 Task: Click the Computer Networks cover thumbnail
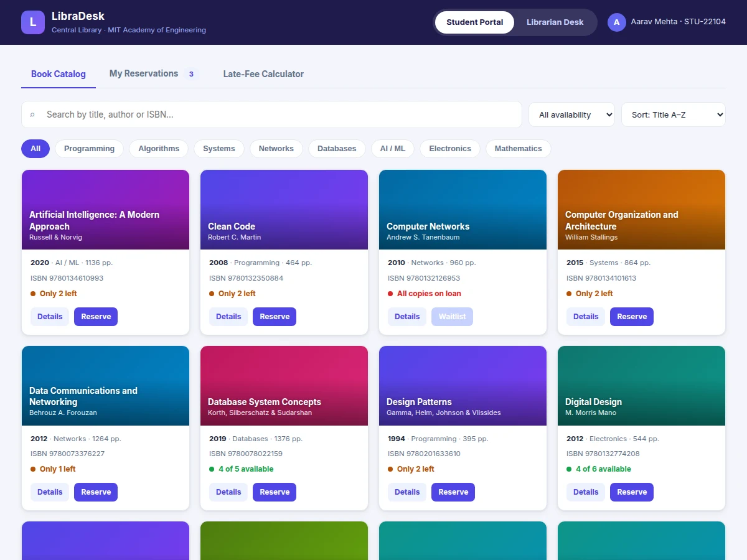pyautogui.click(x=463, y=210)
